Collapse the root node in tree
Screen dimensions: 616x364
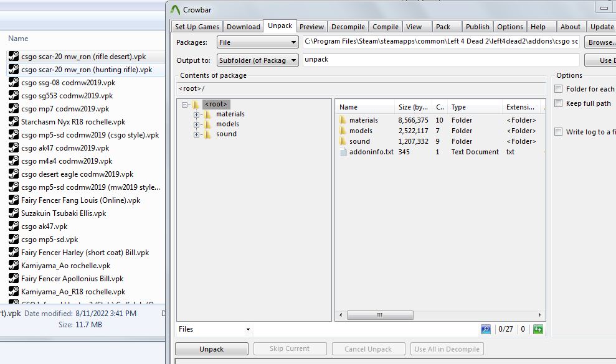184,105
